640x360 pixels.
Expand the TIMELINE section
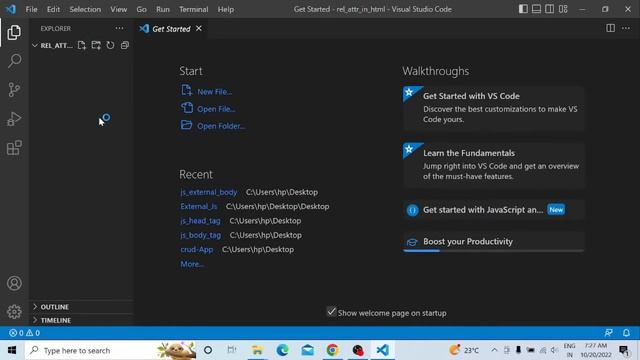coord(82,320)
